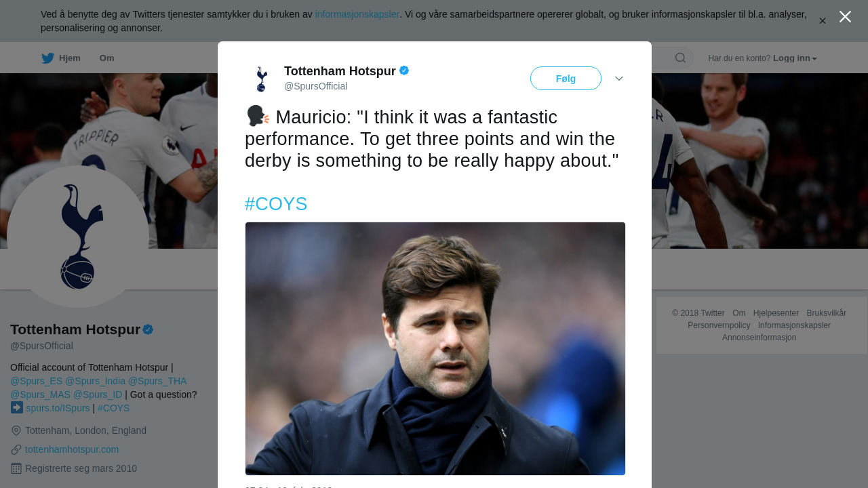This screenshot has width=868, height=488.
Task: Open the Logg inn dropdown
Action: coord(795,58)
